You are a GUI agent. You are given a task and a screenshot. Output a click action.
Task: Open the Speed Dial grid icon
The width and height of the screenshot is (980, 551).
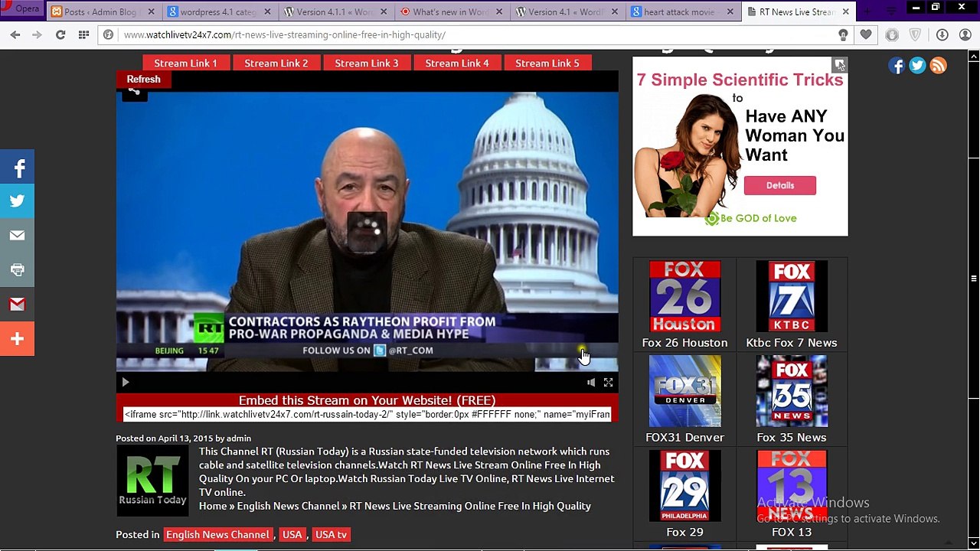pyautogui.click(x=83, y=34)
